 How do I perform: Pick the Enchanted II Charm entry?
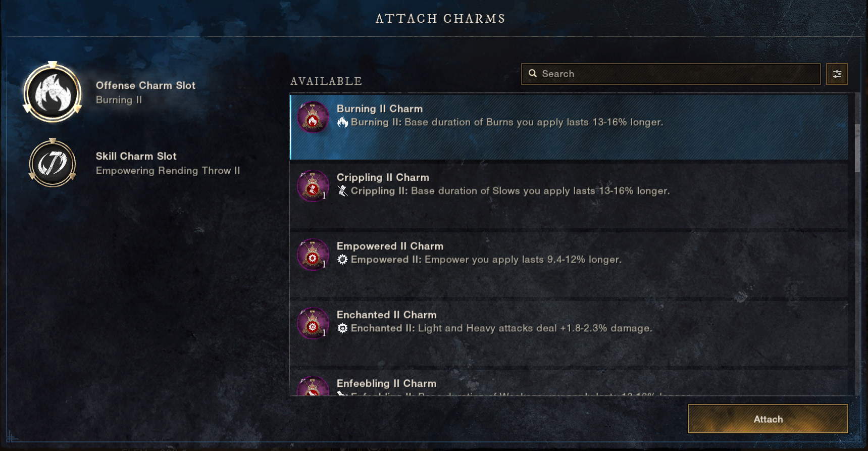point(569,333)
